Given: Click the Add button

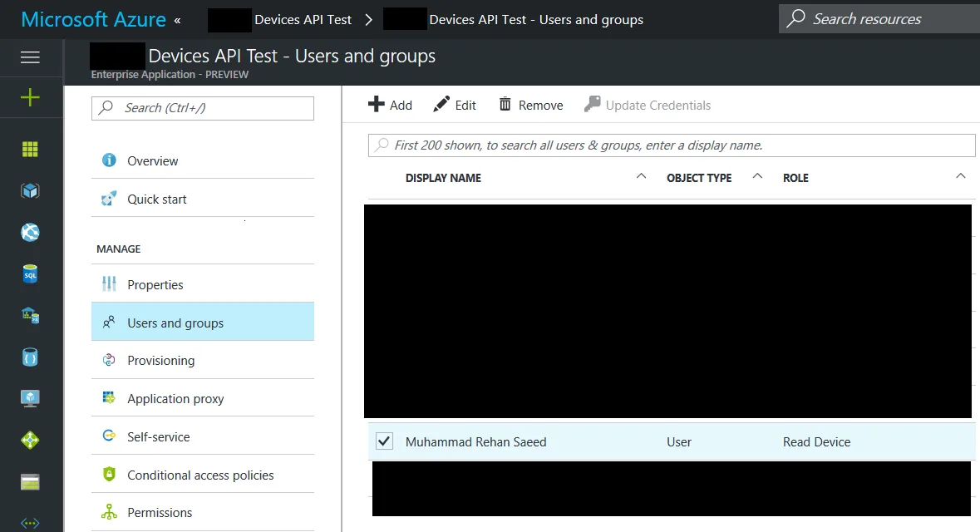Looking at the screenshot, I should coord(390,105).
